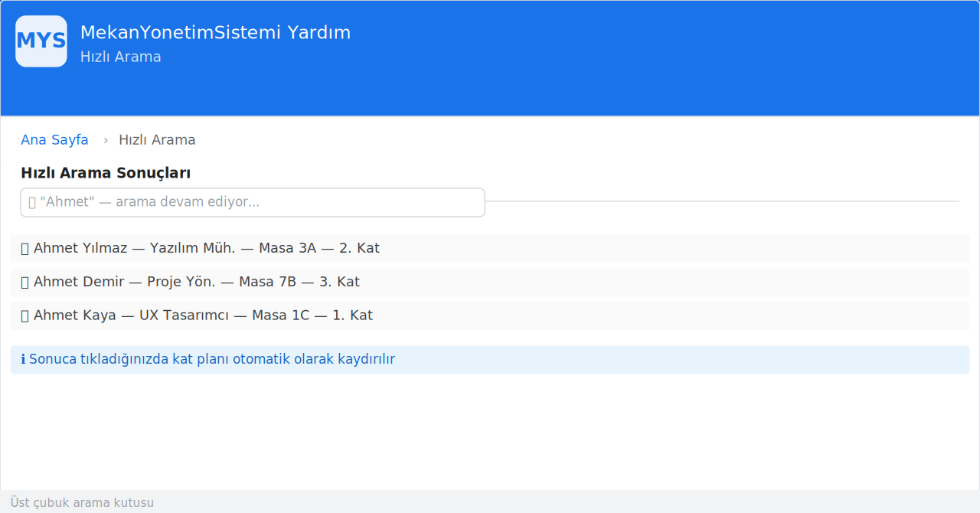Click the horizontal line beside the search box
980x513 pixels.
click(x=722, y=201)
